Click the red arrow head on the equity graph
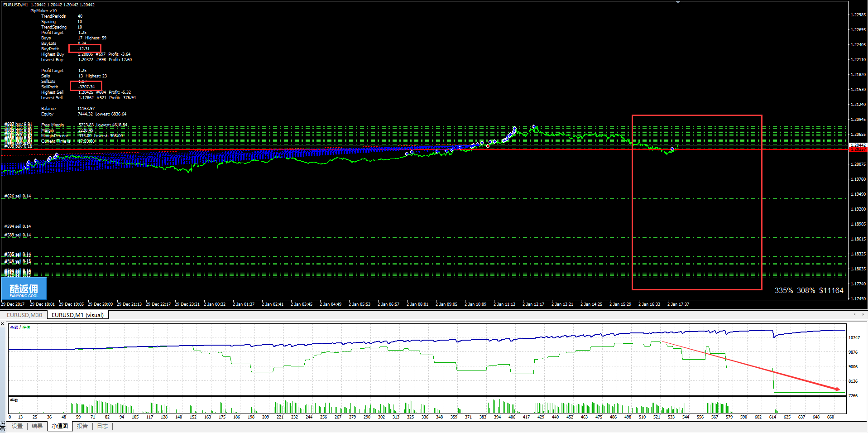868x433 pixels. (838, 389)
